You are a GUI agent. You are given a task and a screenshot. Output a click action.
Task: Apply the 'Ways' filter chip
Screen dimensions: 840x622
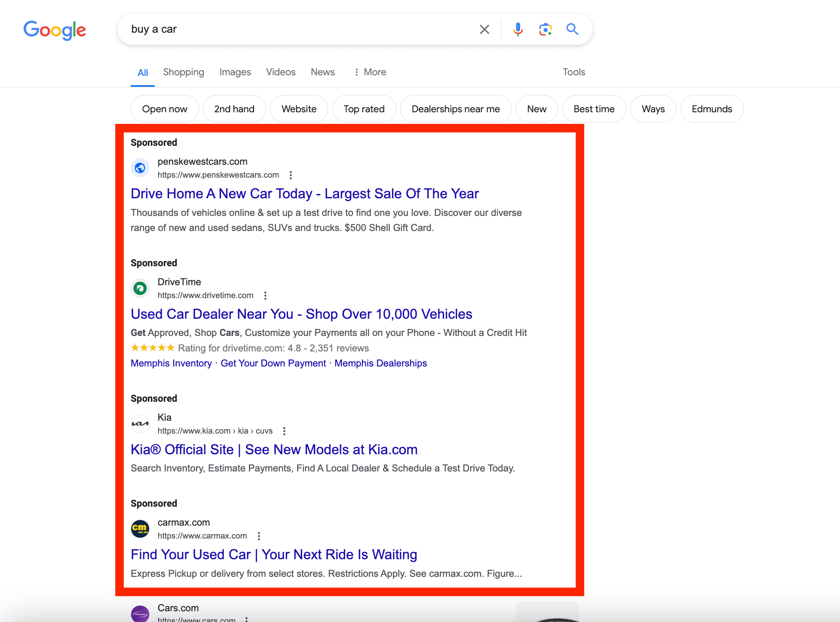point(653,109)
